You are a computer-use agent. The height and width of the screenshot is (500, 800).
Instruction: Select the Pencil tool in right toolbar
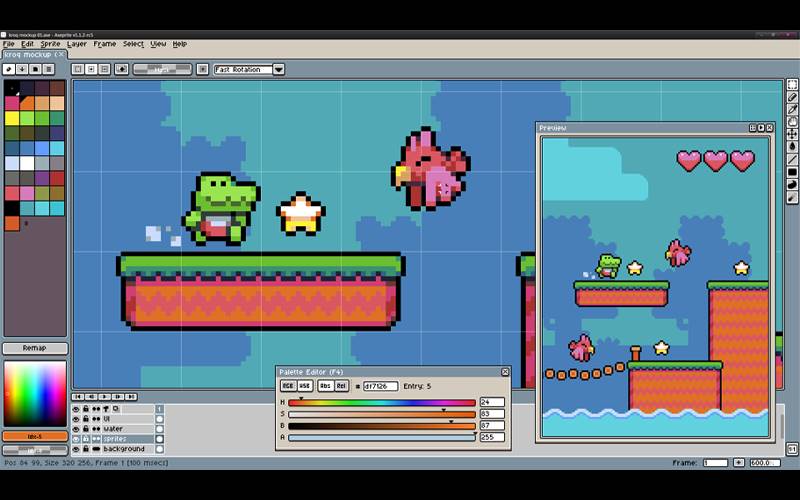792,97
